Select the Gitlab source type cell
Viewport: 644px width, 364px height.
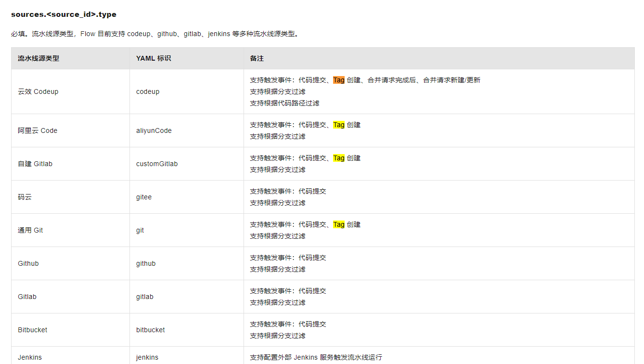(x=70, y=297)
